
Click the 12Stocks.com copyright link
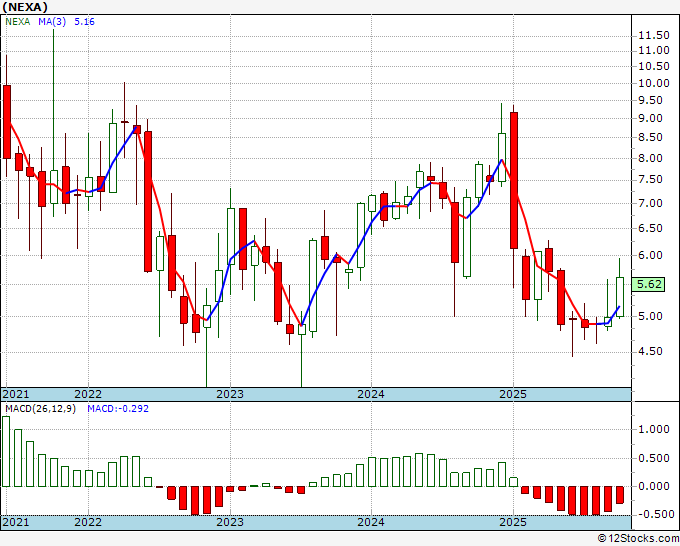pos(638,539)
